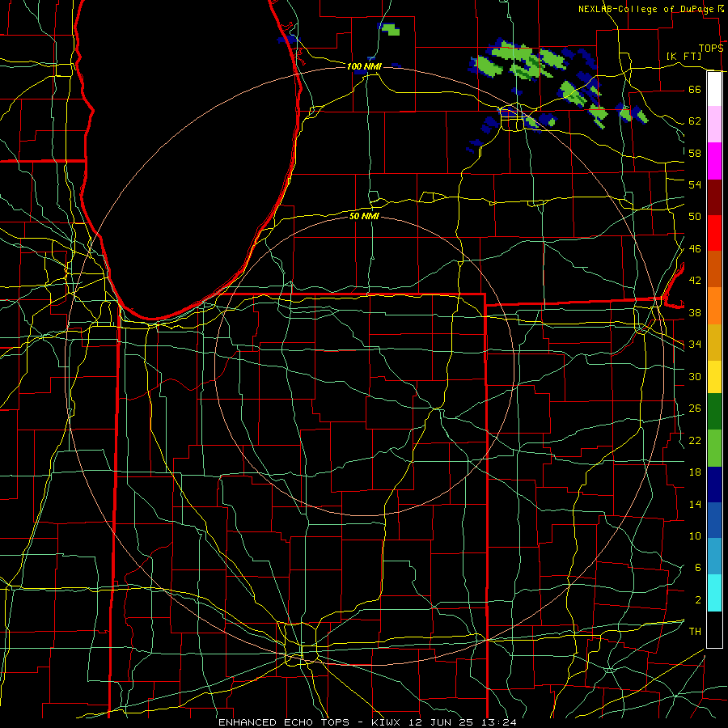Click the NEXLAB-College of DuPage text

click(647, 9)
